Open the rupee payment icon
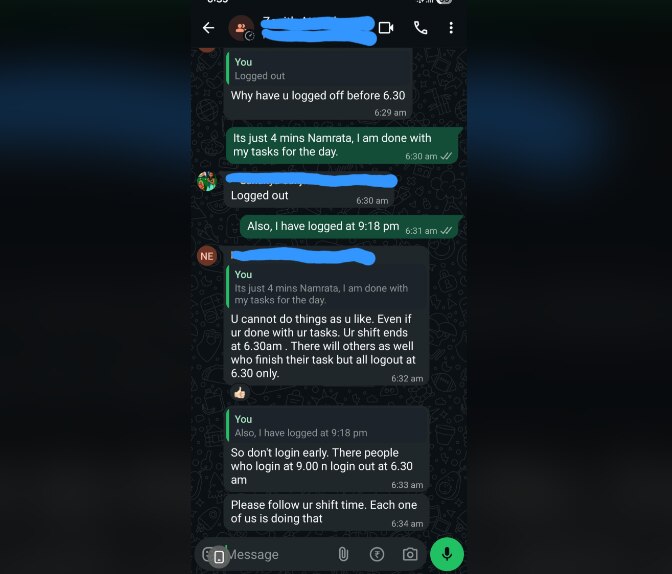The height and width of the screenshot is (574, 672). click(377, 554)
